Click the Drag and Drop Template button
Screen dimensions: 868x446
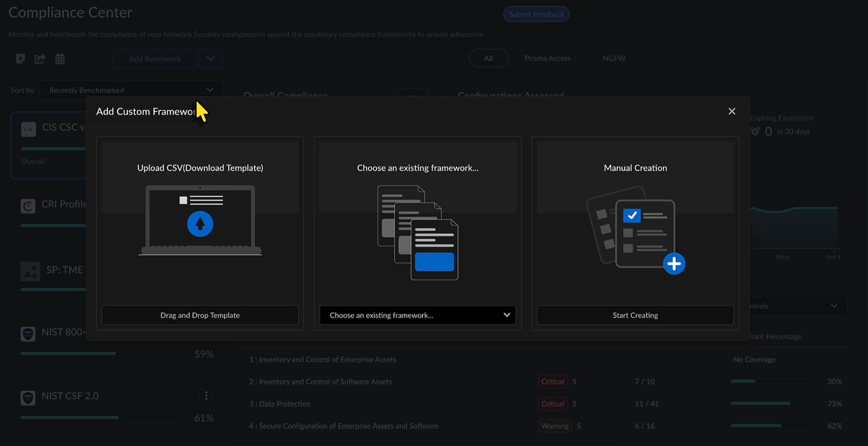(200, 315)
